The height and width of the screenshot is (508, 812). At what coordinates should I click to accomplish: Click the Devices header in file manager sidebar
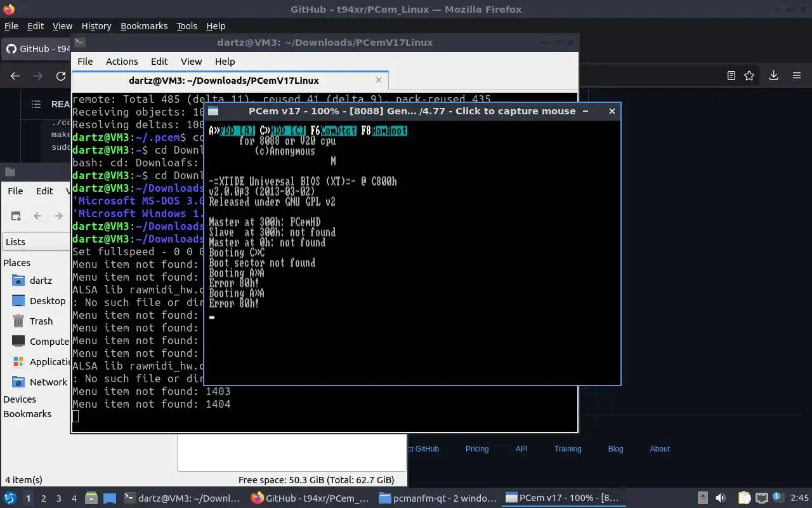[x=20, y=399]
